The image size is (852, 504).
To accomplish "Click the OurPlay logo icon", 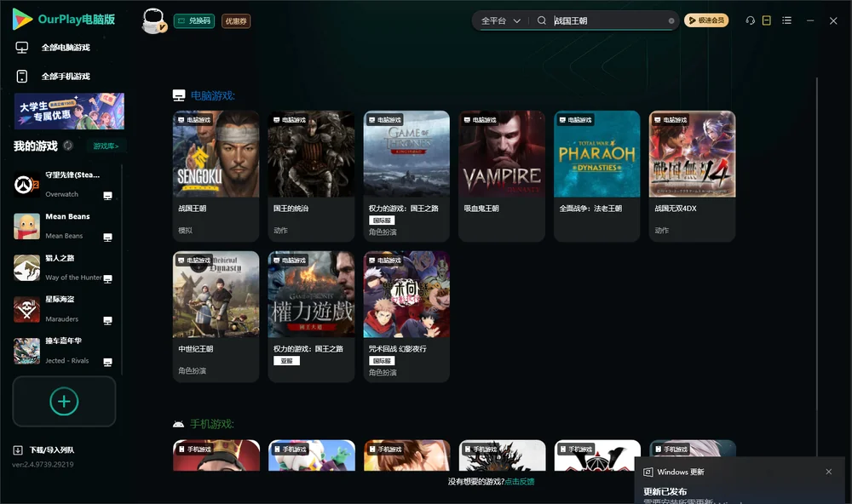I will (22, 20).
